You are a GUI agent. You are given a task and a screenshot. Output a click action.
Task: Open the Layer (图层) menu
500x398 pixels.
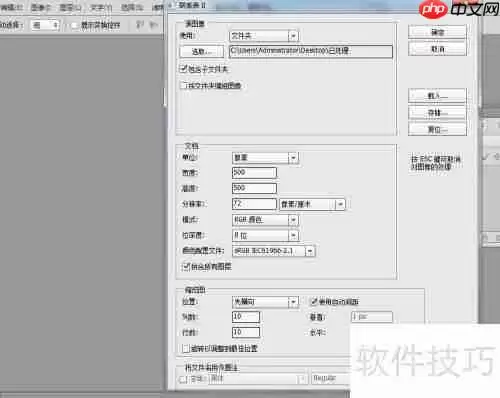[x=70, y=7]
